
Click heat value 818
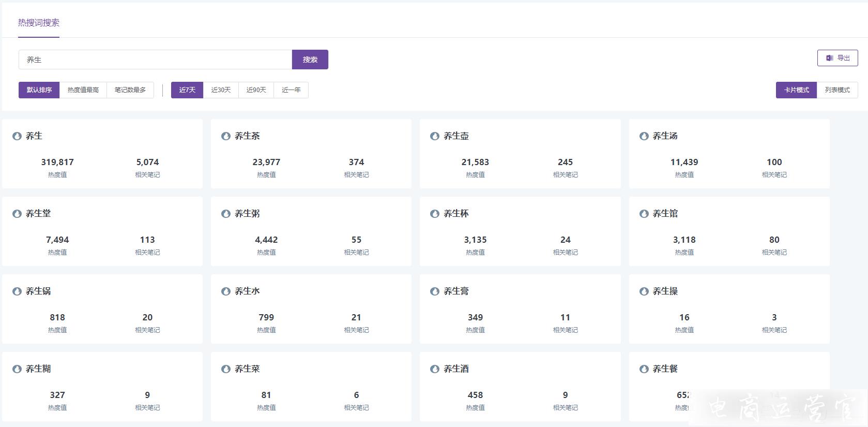tap(57, 317)
